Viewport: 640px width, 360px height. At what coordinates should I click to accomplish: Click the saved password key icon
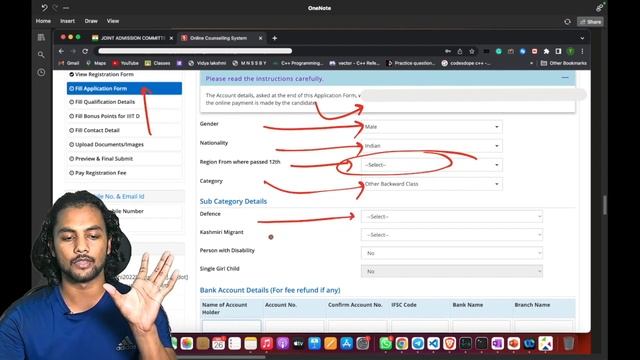pyautogui.click(x=448, y=51)
